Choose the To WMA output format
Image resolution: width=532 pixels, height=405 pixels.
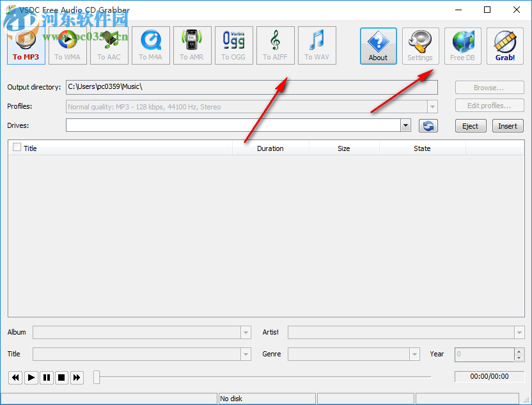tap(67, 45)
